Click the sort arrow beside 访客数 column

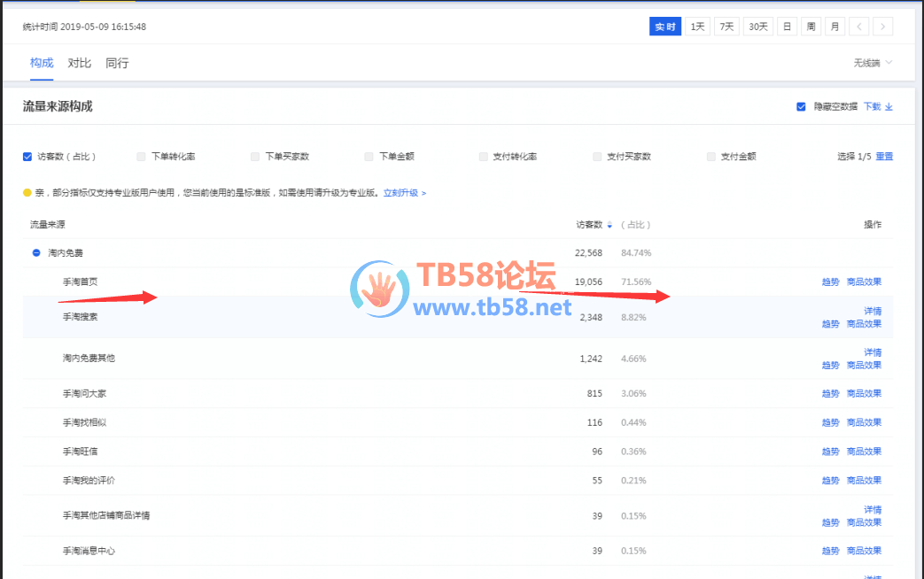[610, 225]
